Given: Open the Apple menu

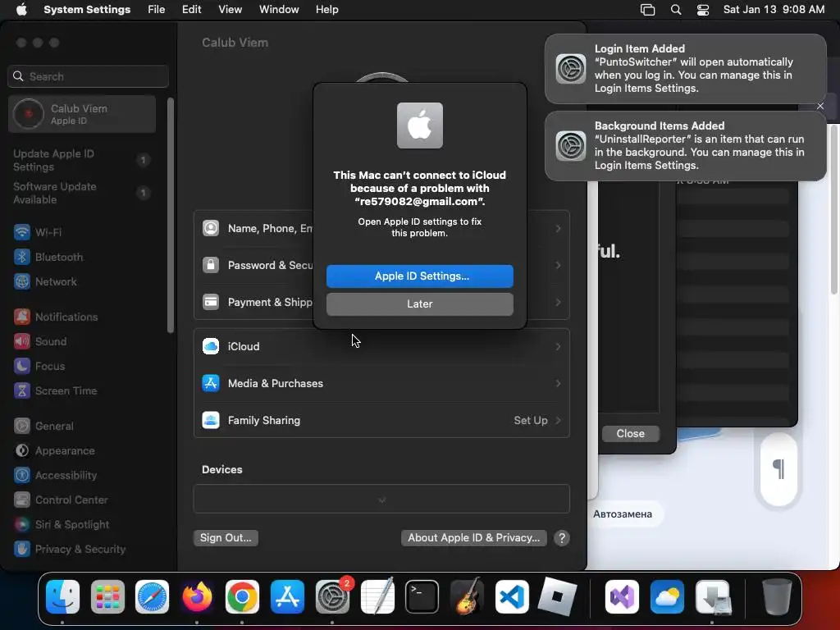Looking at the screenshot, I should tap(21, 10).
